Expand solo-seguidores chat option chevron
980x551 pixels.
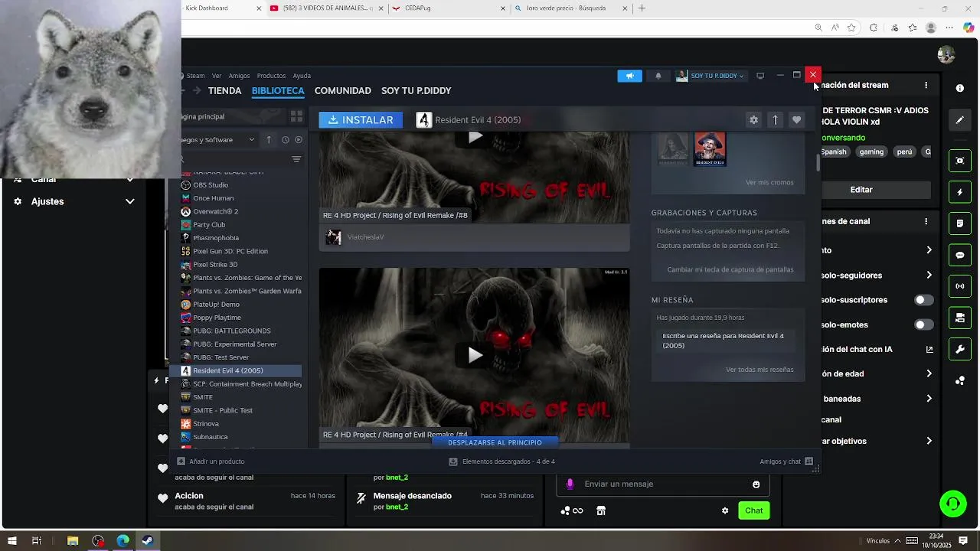coord(929,275)
